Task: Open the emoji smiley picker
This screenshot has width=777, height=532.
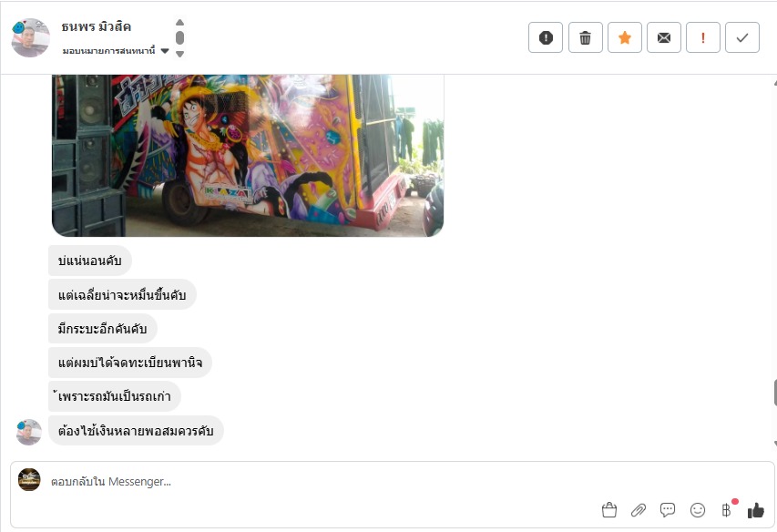Action: click(697, 510)
